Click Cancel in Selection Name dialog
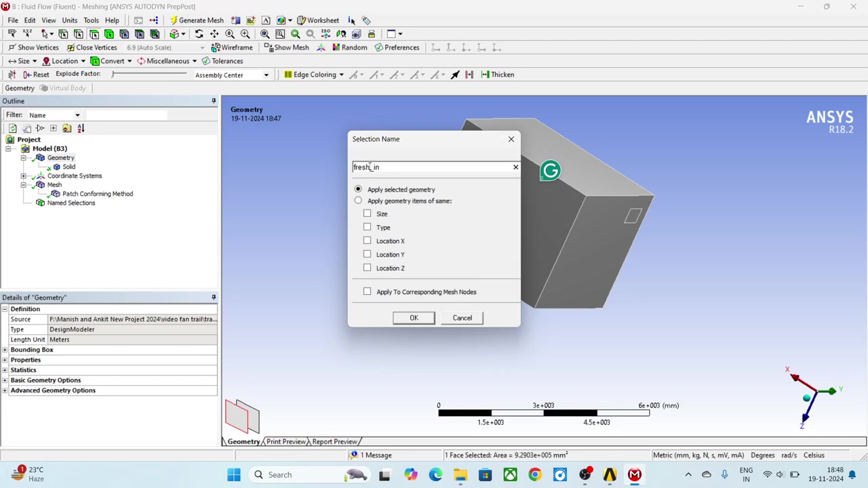Viewport: 868px width, 488px height. pos(462,318)
